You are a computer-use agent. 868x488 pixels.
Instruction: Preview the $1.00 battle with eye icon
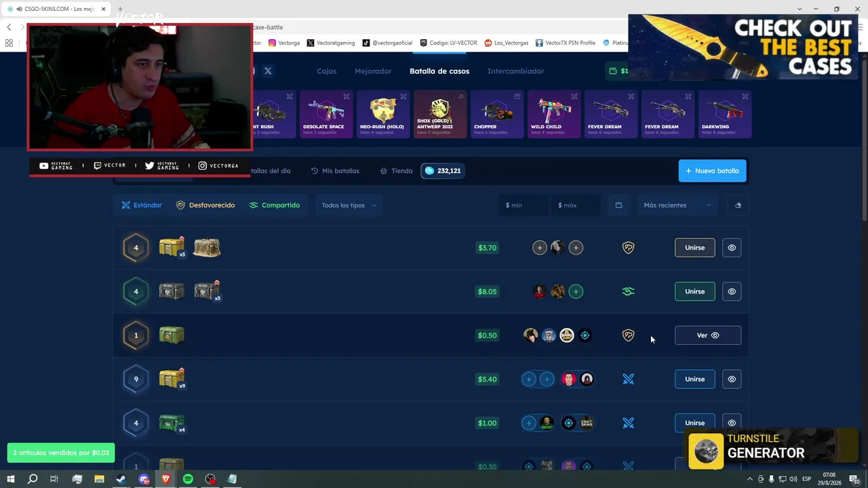click(732, 423)
